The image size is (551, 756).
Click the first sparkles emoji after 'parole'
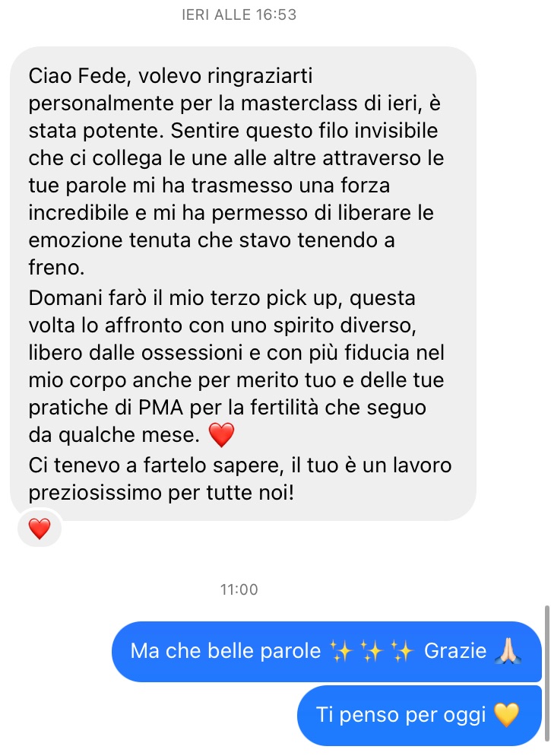pyautogui.click(x=341, y=651)
